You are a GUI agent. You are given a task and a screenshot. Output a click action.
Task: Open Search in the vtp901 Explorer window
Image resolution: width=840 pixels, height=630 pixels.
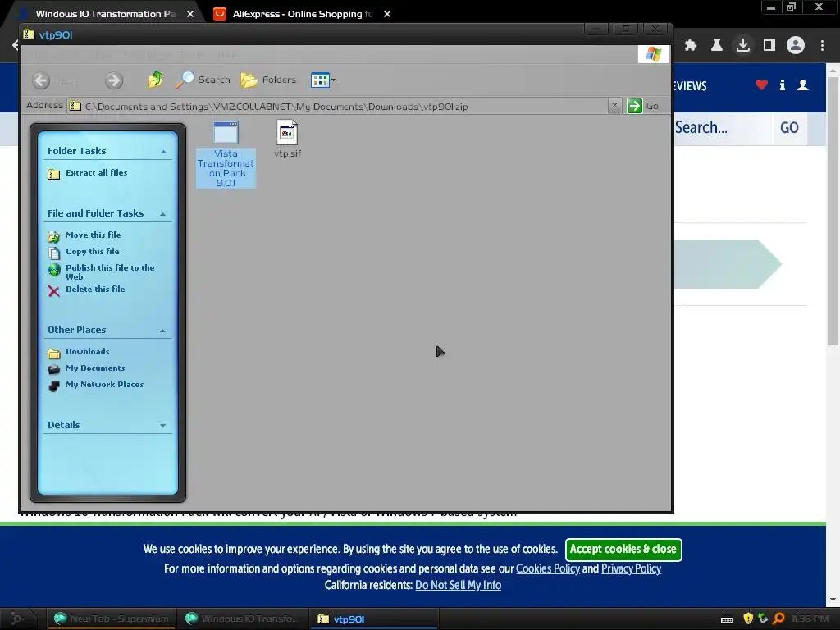click(x=203, y=80)
